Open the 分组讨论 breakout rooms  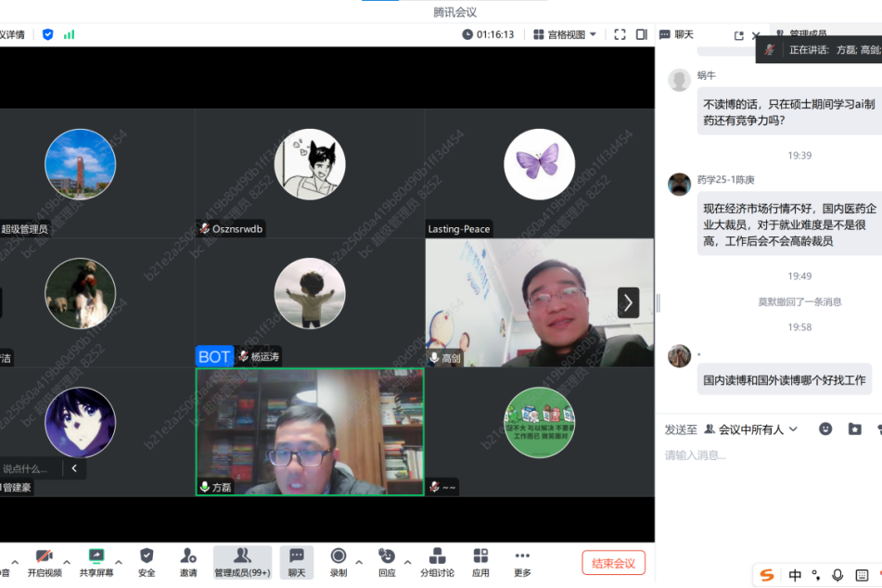437,561
